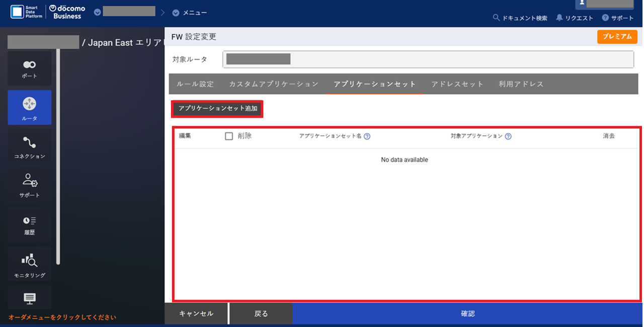Click the monitor icon at sidebar bottom

pyautogui.click(x=30, y=298)
